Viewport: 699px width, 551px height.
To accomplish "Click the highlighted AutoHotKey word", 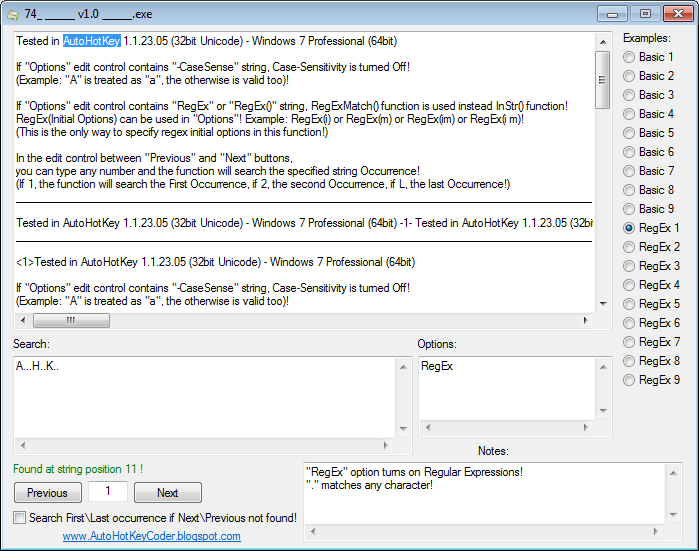I will tap(92, 41).
